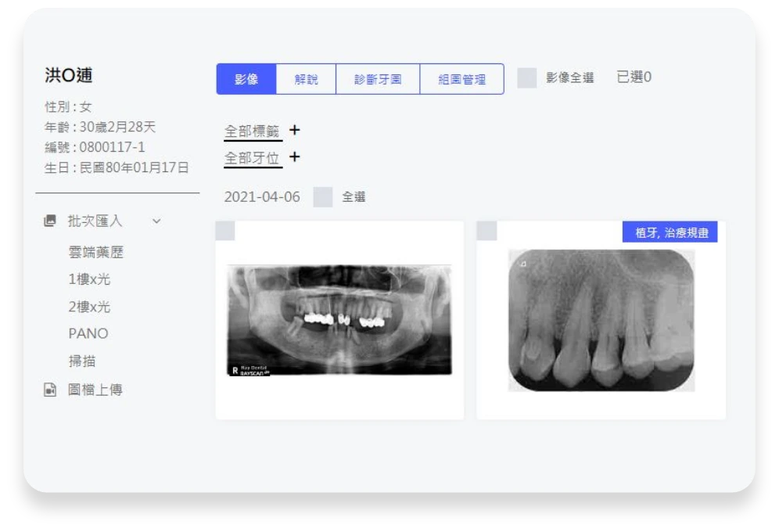Expand the 批次匯入 chevron

tap(156, 221)
